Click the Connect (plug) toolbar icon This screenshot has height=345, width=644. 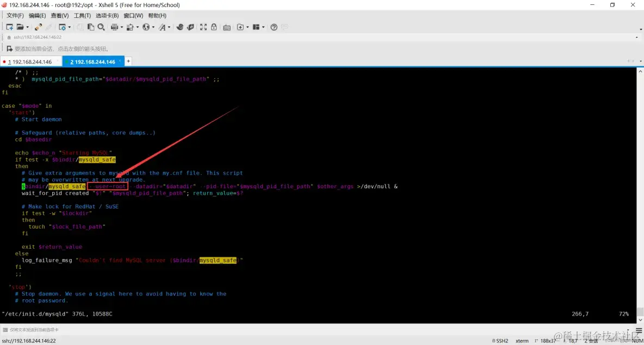tap(38, 27)
